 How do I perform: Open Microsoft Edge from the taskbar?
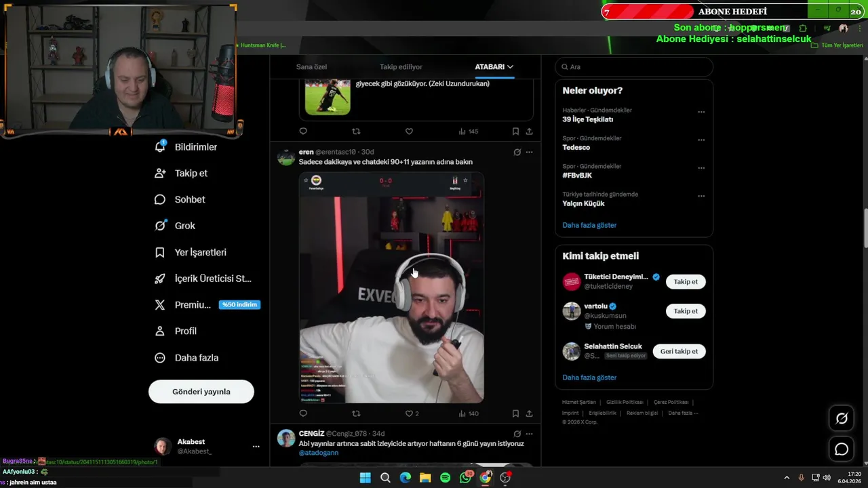click(405, 478)
